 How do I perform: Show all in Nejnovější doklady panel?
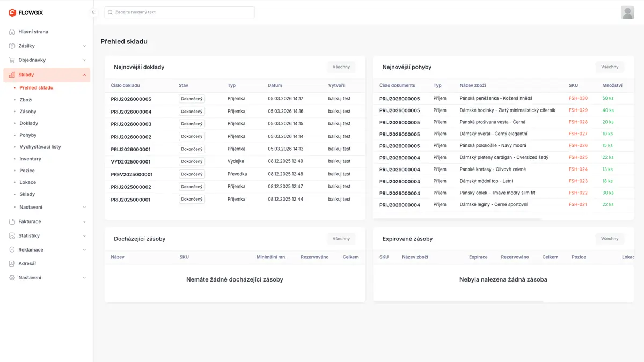tap(341, 67)
